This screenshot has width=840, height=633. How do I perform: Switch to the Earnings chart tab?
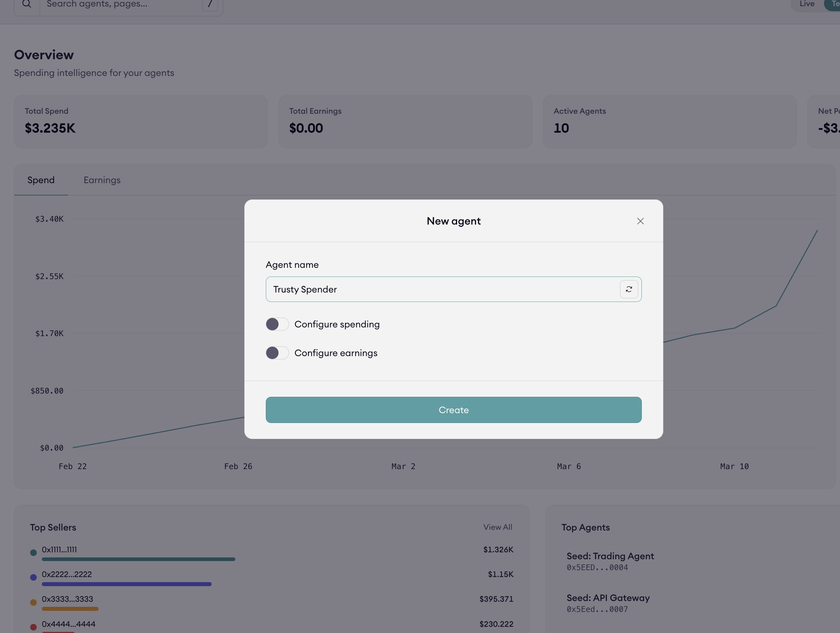[x=102, y=180]
